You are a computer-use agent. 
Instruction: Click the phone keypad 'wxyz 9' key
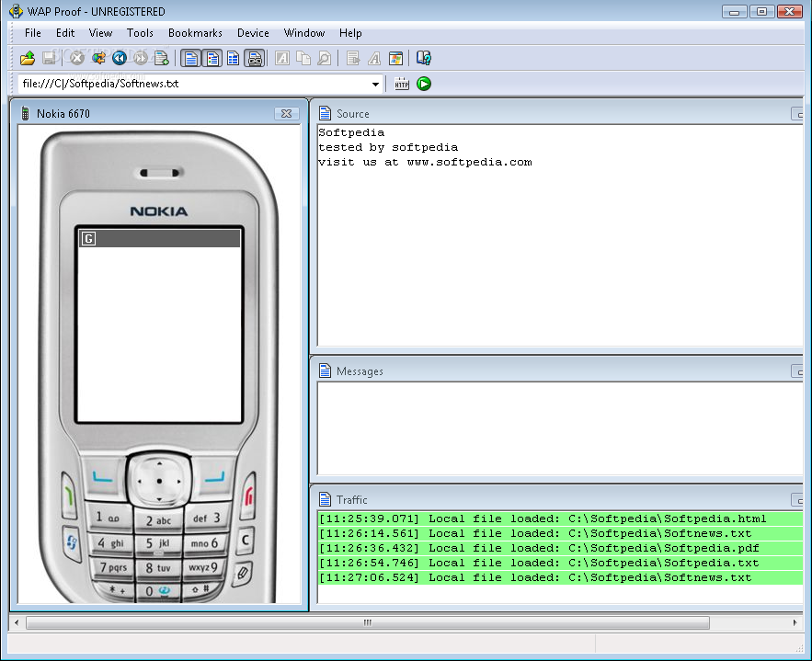coord(203,567)
